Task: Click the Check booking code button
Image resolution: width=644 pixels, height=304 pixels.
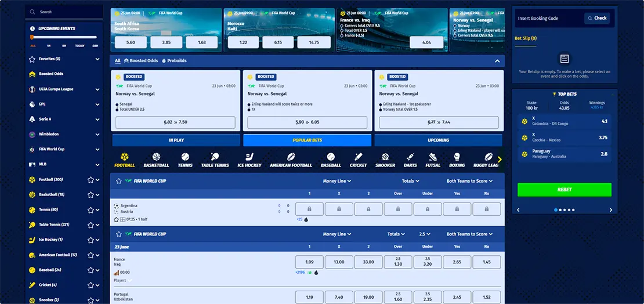Action: click(x=597, y=18)
